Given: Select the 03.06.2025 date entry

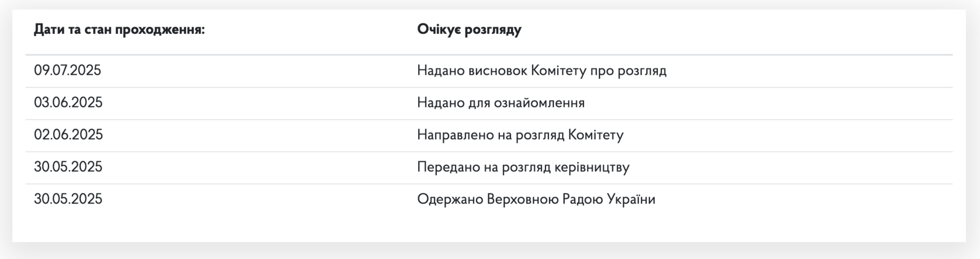Looking at the screenshot, I should (68, 103).
